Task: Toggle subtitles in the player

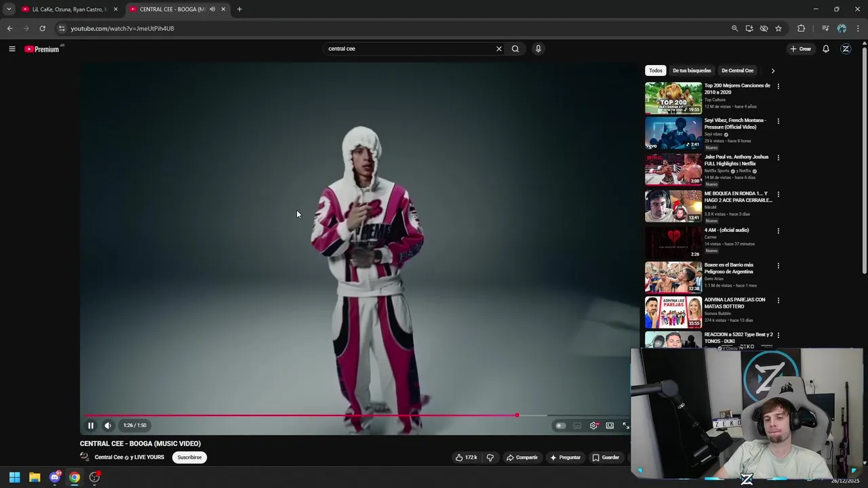Action: [x=577, y=426]
